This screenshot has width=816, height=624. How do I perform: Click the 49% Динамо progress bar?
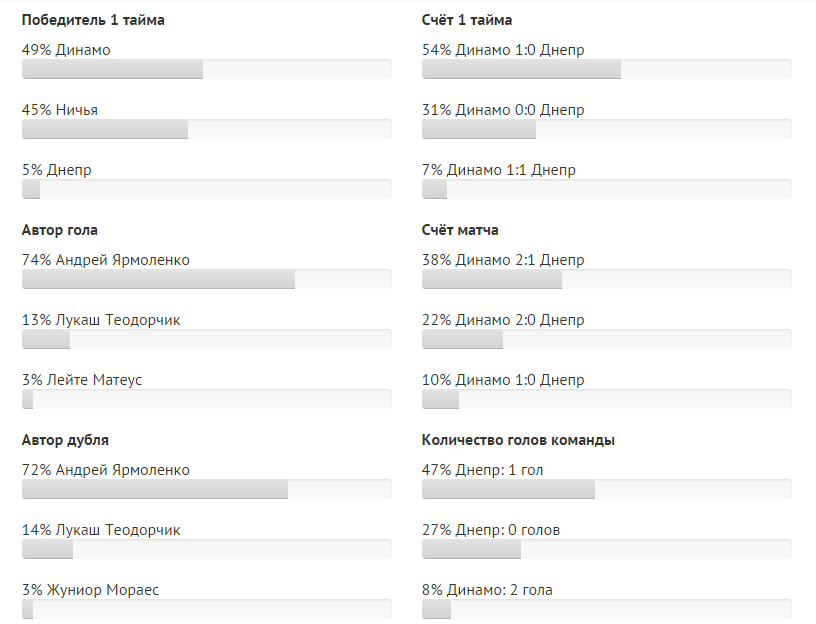[x=206, y=69]
